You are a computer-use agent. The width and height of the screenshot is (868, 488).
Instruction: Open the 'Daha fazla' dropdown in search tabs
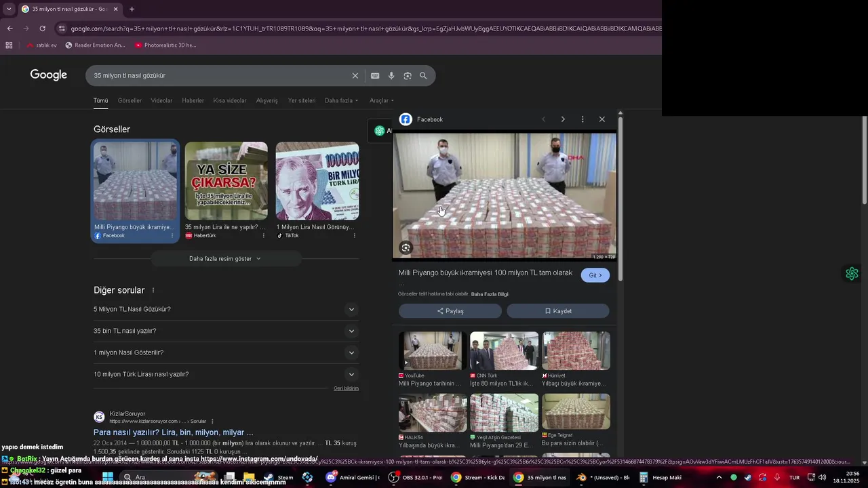pos(341,100)
